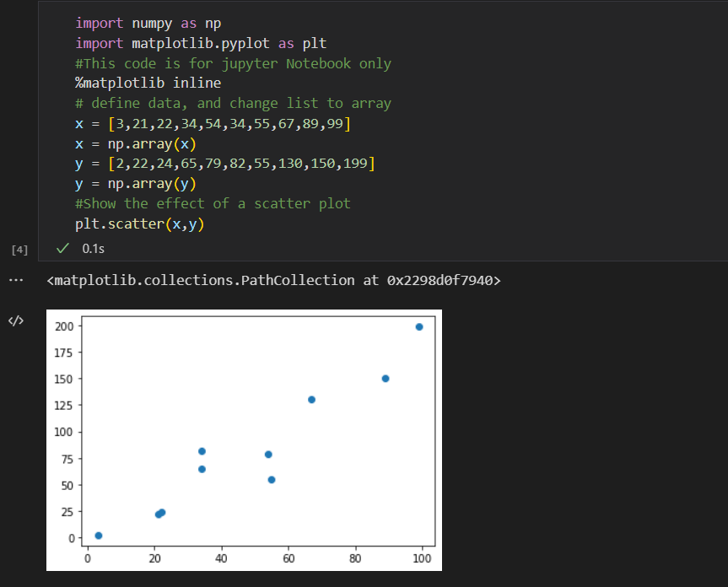Click the x list definition line

pyautogui.click(x=213, y=124)
